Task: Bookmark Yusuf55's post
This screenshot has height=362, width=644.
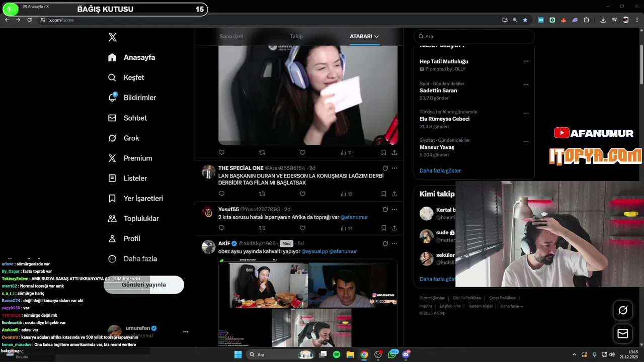Action: click(383, 228)
